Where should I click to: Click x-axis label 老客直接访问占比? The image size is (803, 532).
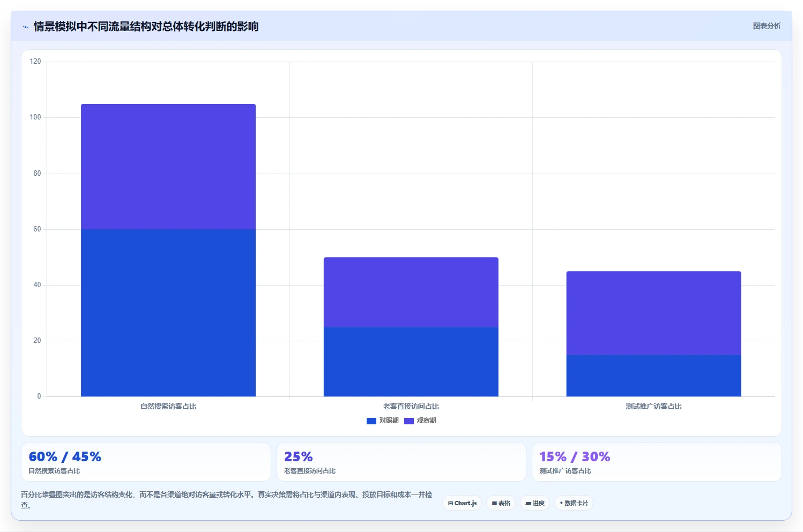click(x=411, y=406)
